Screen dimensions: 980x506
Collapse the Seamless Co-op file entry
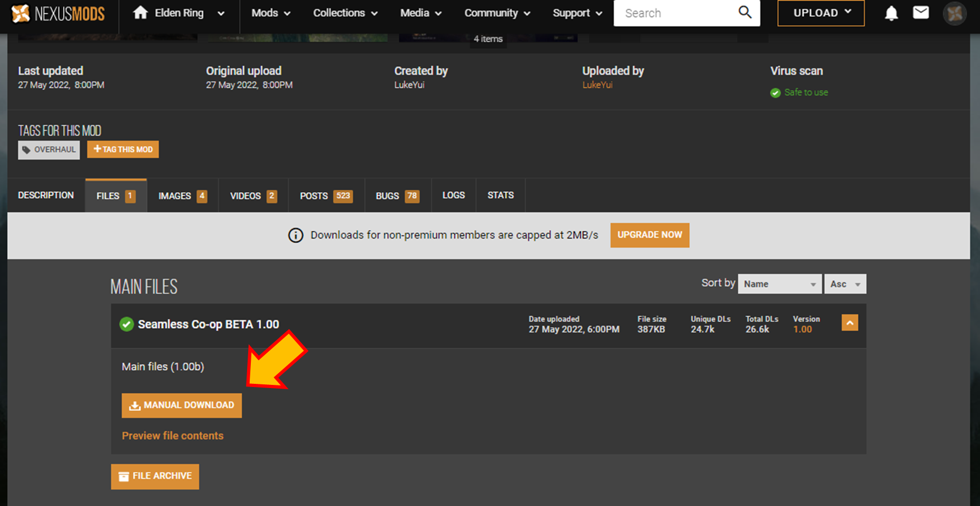pyautogui.click(x=849, y=323)
